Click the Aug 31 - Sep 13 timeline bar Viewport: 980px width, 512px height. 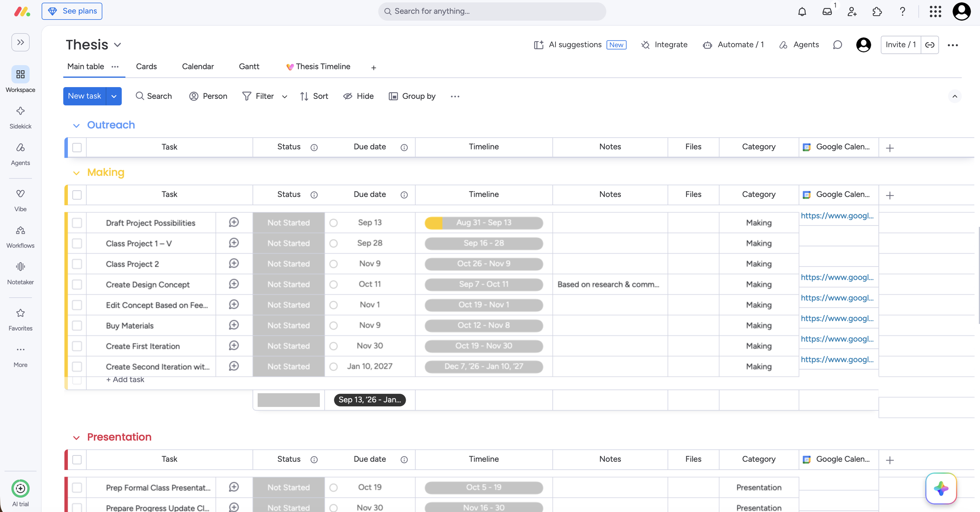tap(484, 223)
